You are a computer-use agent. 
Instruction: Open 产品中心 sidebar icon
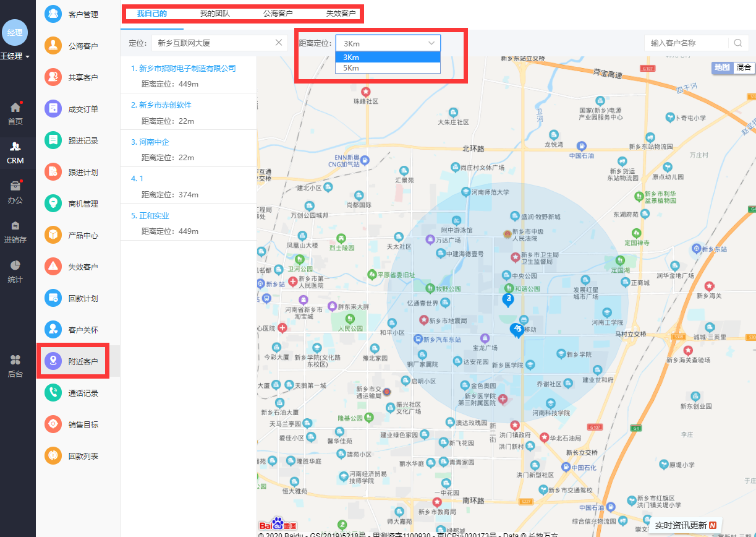(53, 235)
